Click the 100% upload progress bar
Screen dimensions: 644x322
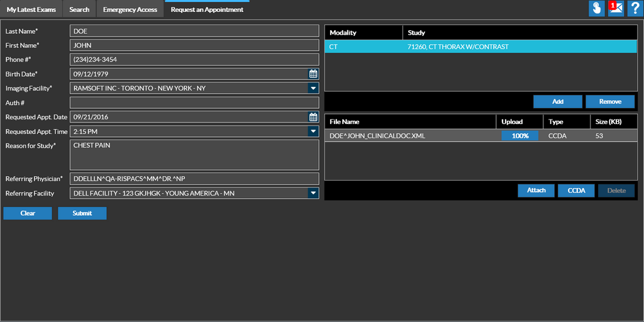click(519, 136)
